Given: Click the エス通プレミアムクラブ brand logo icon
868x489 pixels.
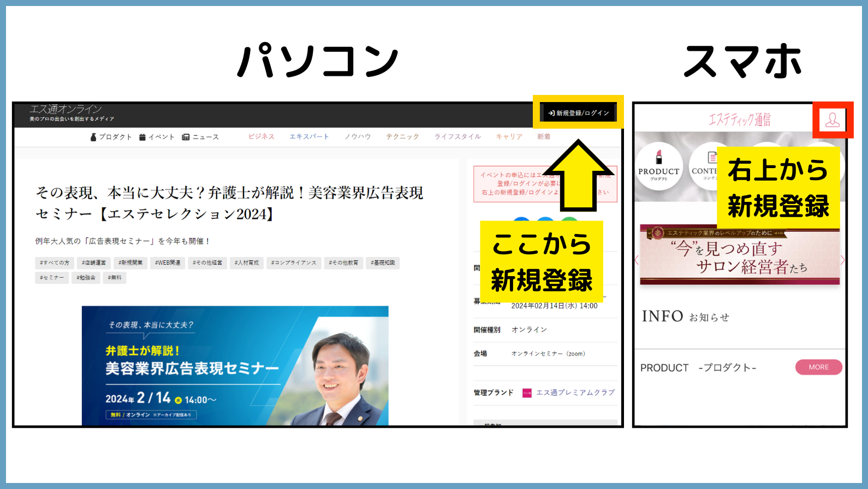Looking at the screenshot, I should tap(527, 393).
